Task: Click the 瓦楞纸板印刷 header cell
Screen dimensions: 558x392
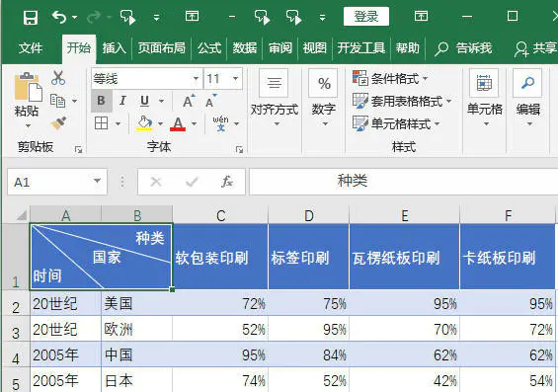Action: [x=404, y=257]
